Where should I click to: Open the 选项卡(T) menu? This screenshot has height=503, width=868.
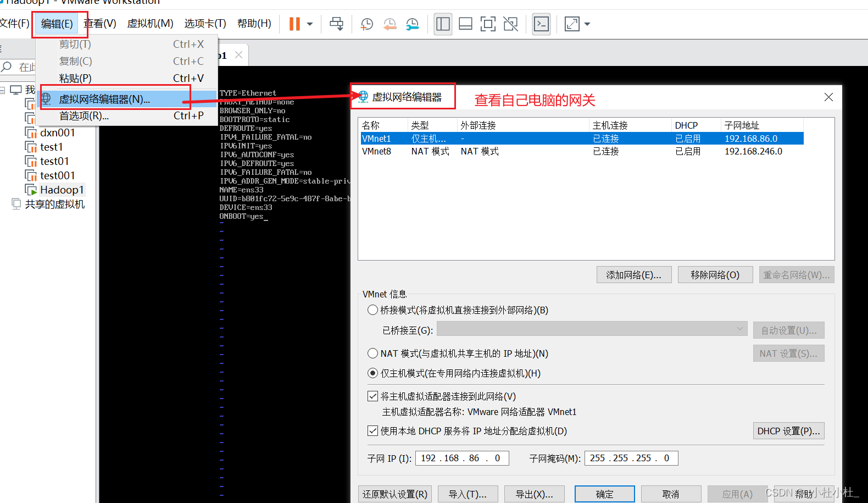coord(205,23)
